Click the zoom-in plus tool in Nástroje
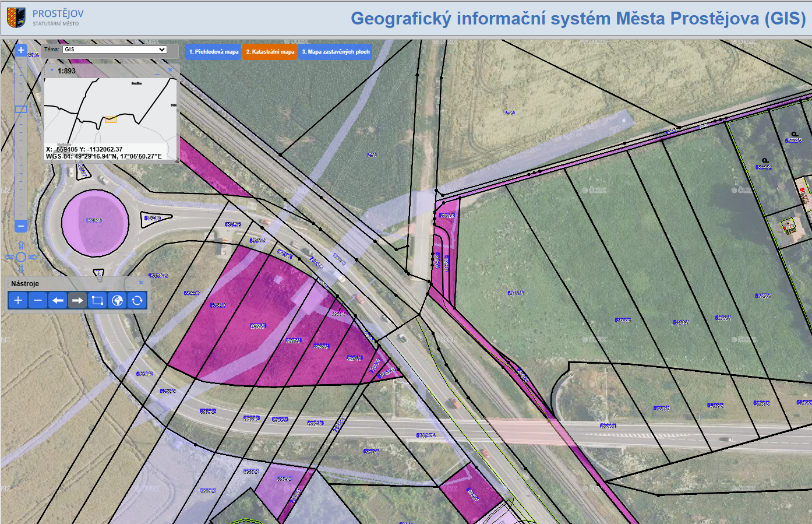 click(18, 300)
